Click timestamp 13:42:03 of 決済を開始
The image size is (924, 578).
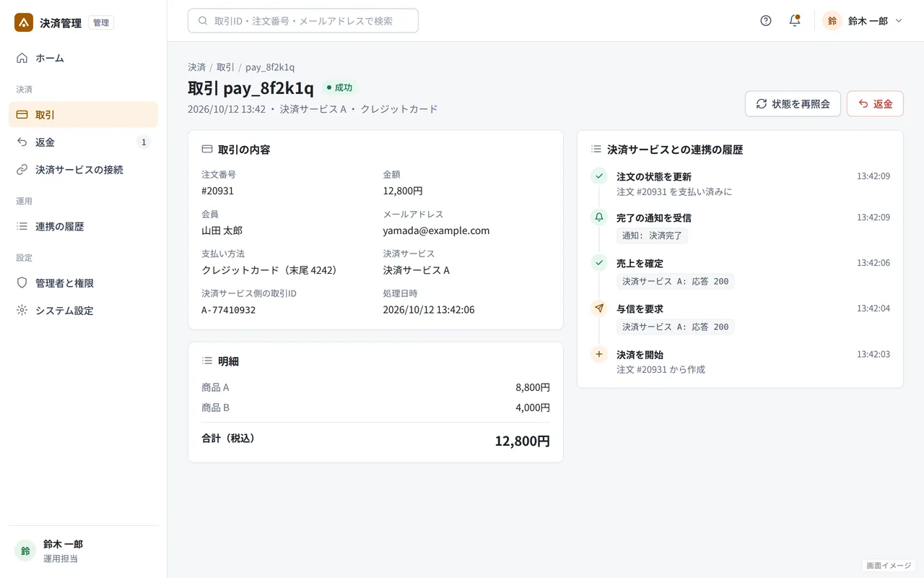coord(873,355)
